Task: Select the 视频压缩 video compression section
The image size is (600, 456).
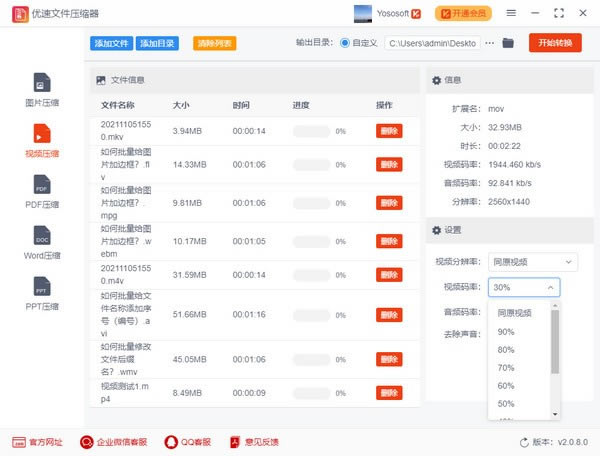Action: (x=42, y=141)
